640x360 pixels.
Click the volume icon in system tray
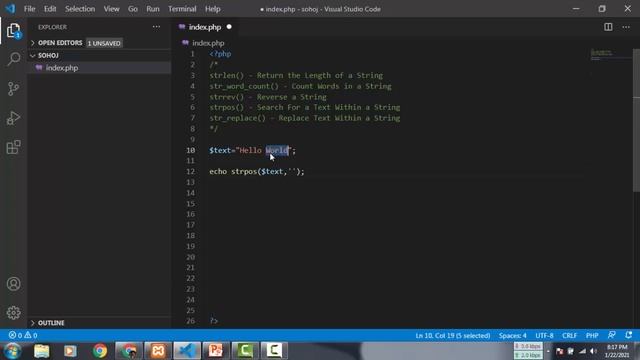click(x=593, y=351)
